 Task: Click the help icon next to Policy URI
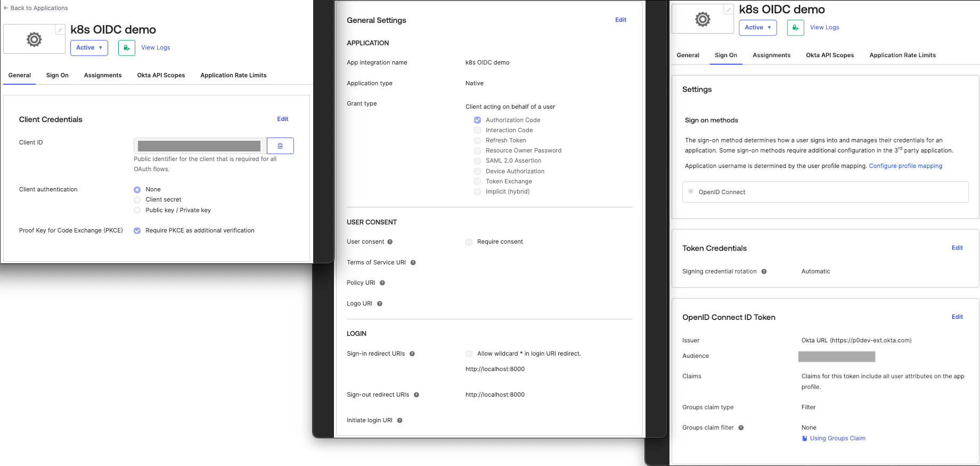pos(382,283)
